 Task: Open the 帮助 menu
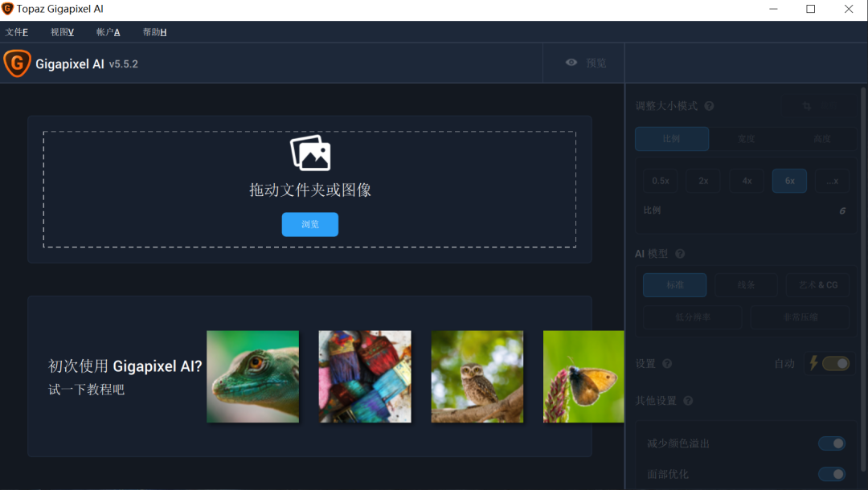point(154,32)
